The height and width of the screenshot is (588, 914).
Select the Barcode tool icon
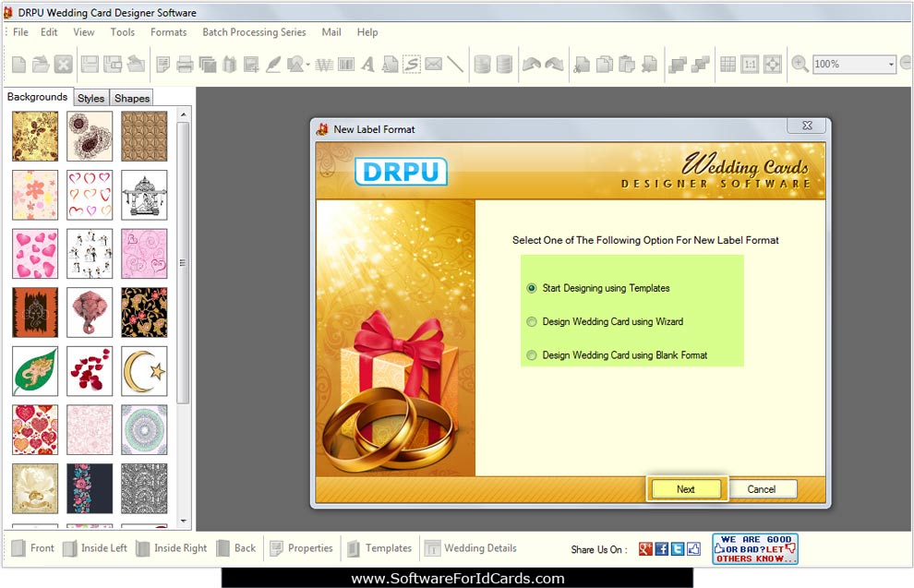[x=345, y=64]
